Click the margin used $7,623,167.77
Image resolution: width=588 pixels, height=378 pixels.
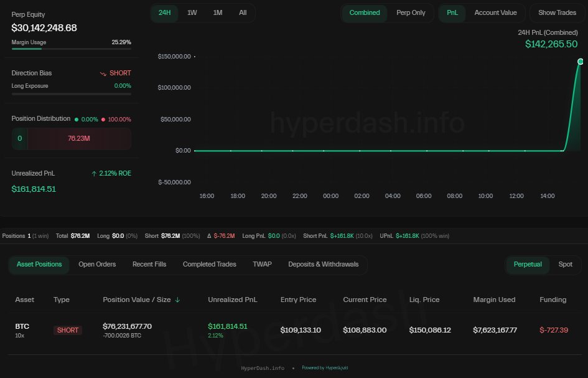point(495,330)
